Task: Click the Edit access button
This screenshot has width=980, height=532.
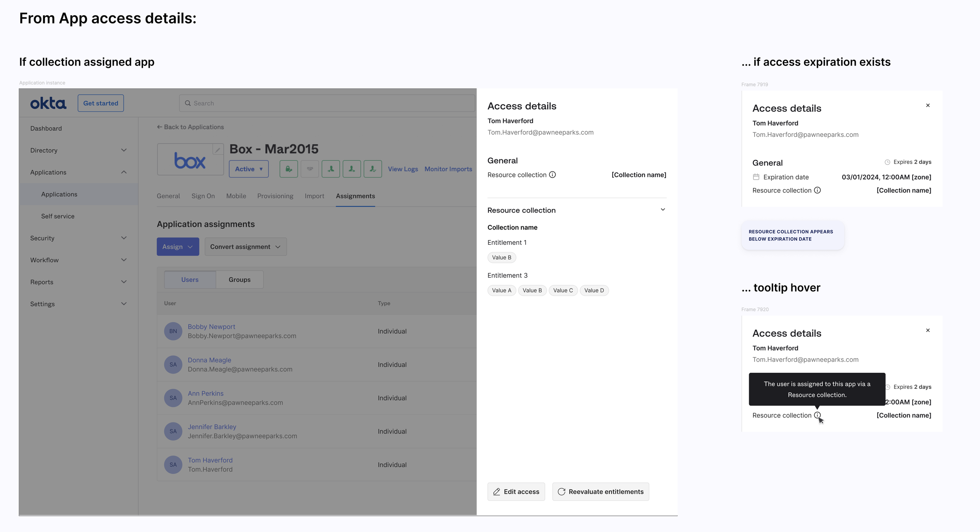Action: [516, 491]
